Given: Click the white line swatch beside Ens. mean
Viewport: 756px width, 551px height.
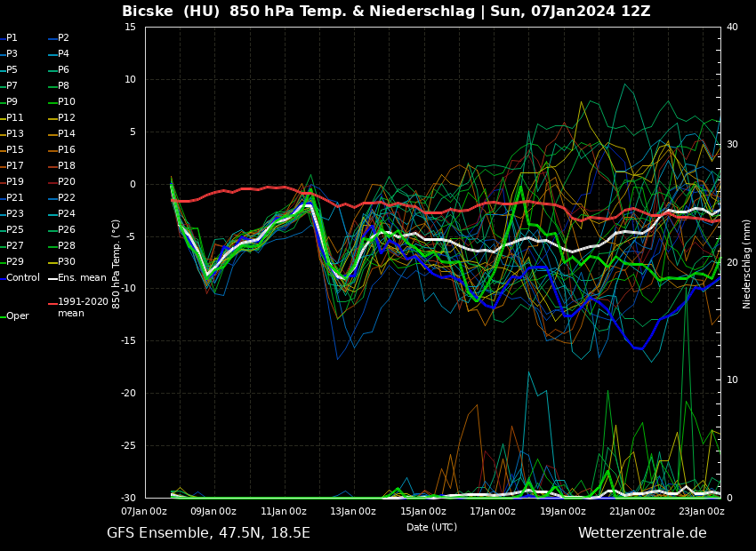Looking at the screenshot, I should 52,278.
